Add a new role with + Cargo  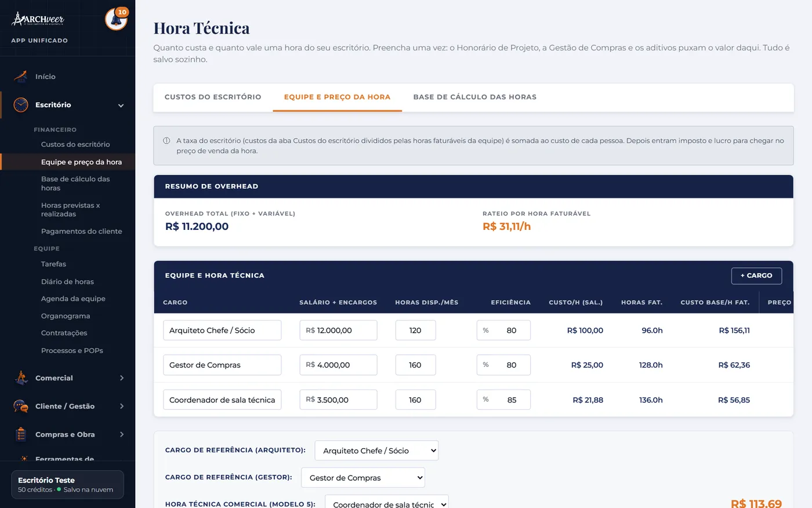[x=756, y=276]
